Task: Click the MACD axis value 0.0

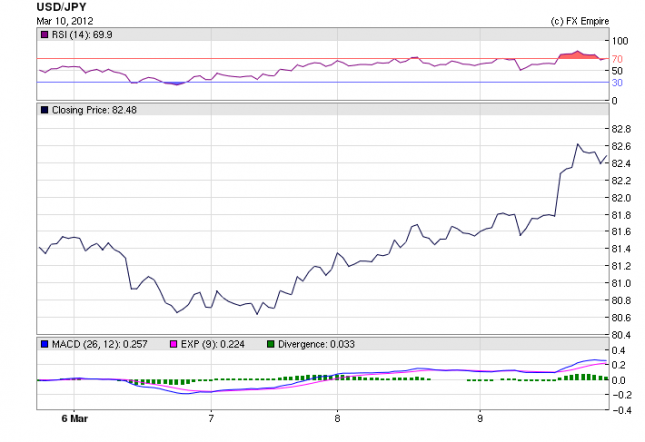Action: pyautogui.click(x=619, y=380)
